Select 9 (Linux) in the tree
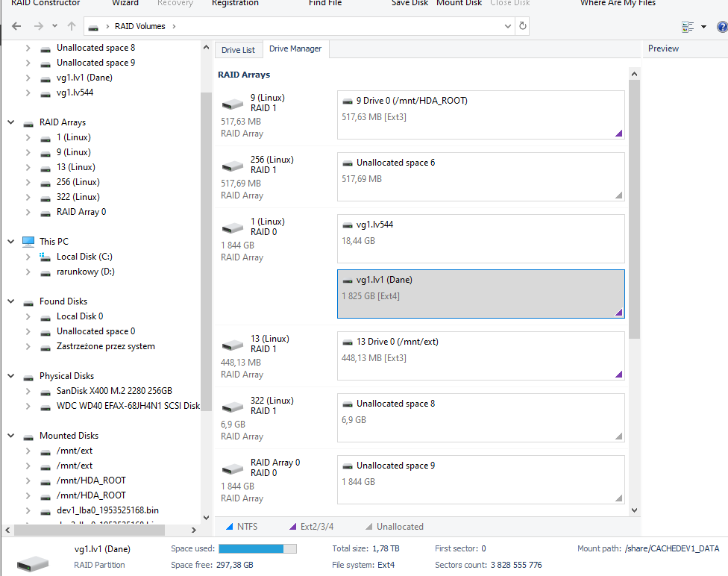This screenshot has width=728, height=576. (x=73, y=152)
